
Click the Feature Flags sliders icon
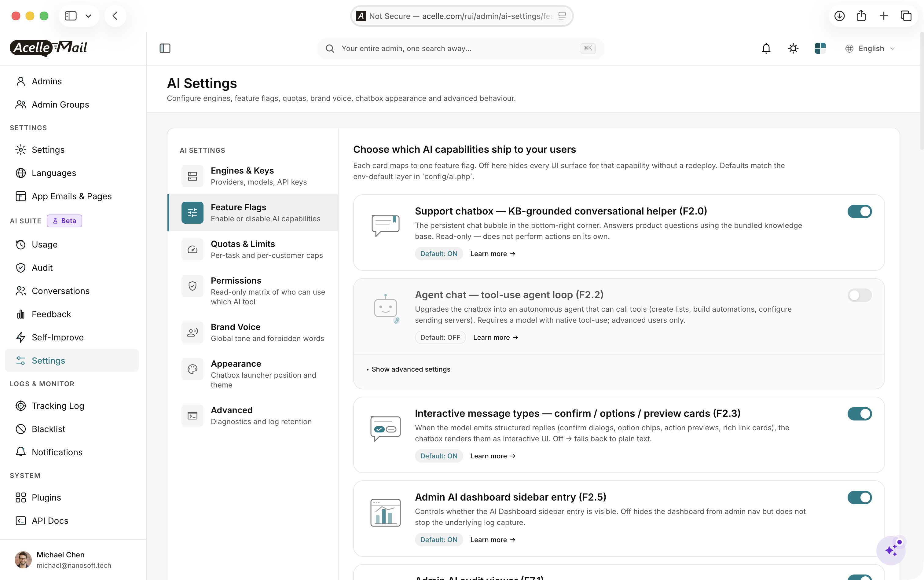(193, 213)
